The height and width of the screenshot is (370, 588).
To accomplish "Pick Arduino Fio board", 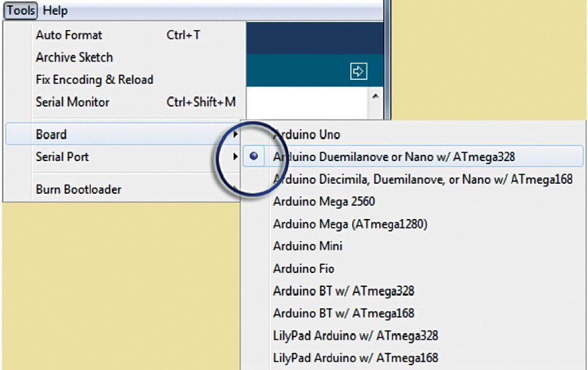I will (303, 269).
